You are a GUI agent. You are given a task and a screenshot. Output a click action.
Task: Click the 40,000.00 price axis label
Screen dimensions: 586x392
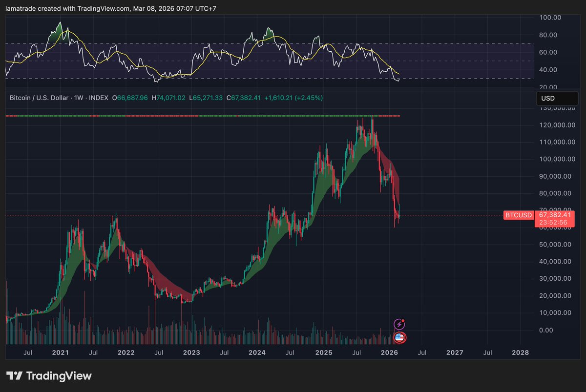point(556,262)
